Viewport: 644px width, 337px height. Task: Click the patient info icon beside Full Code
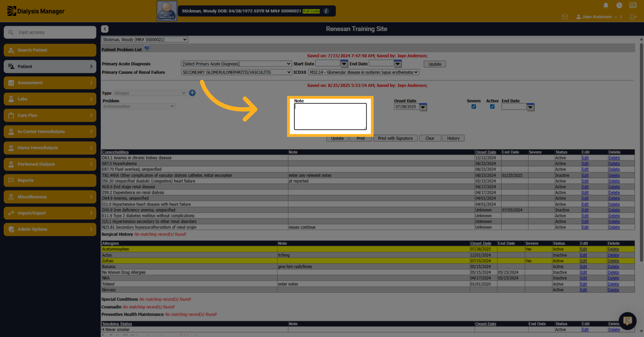[326, 11]
